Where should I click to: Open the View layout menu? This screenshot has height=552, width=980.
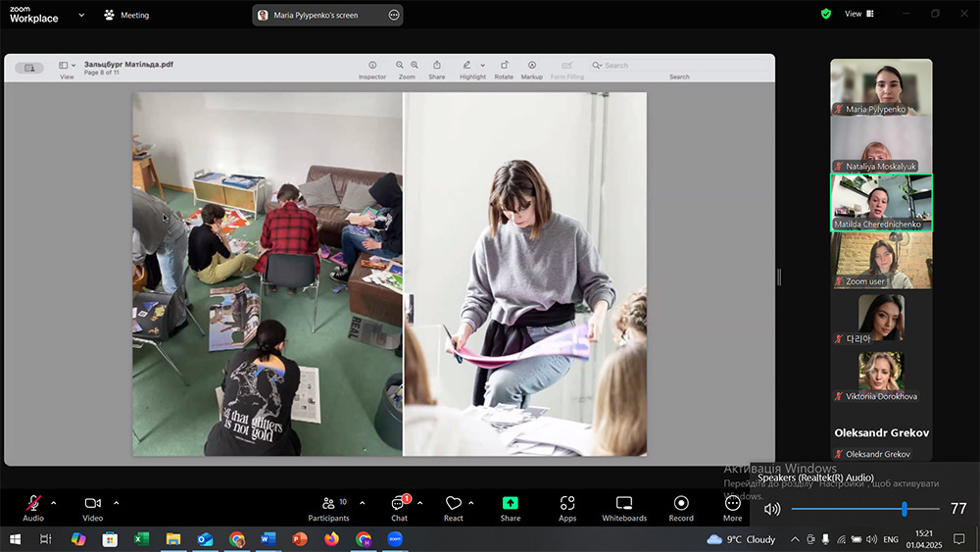859,14
